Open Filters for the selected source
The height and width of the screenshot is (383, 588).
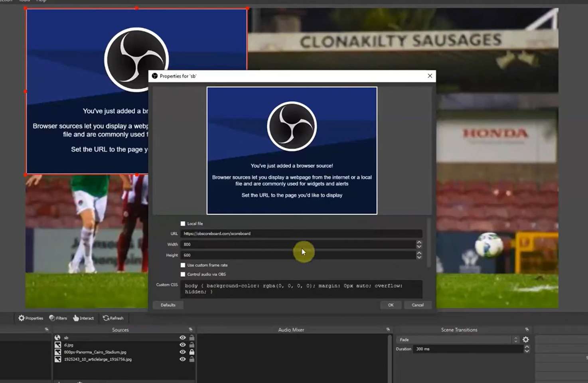(x=58, y=318)
